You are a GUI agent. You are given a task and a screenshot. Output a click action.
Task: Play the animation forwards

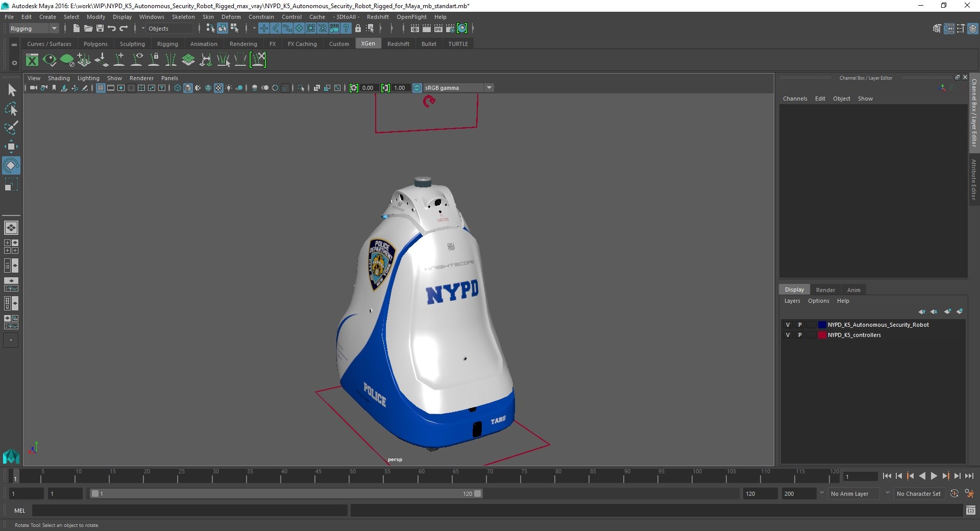(934, 476)
